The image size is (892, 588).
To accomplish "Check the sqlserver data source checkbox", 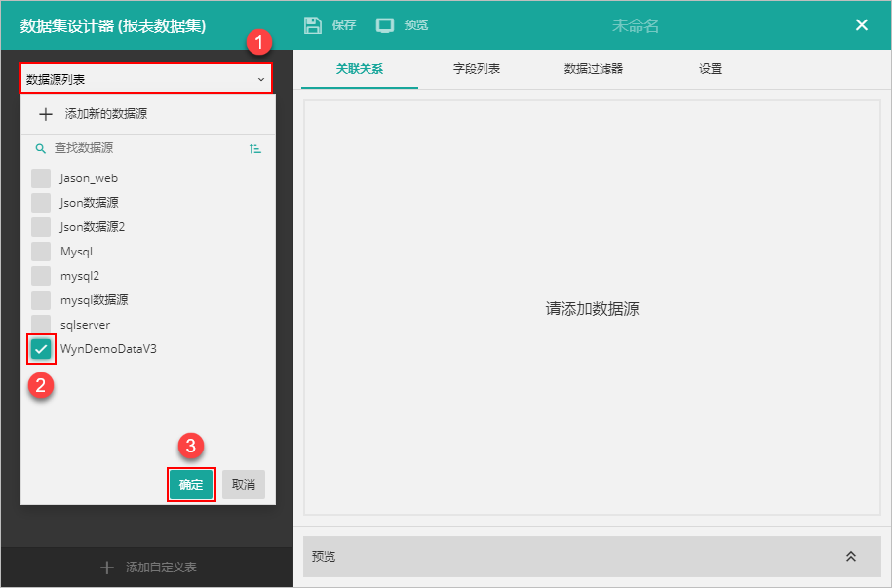I will (41, 325).
